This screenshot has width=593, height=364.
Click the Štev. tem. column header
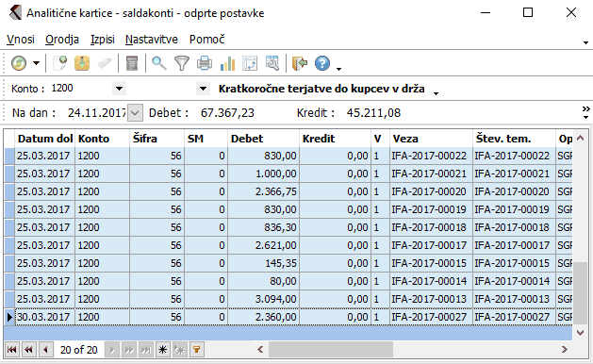[515, 139]
